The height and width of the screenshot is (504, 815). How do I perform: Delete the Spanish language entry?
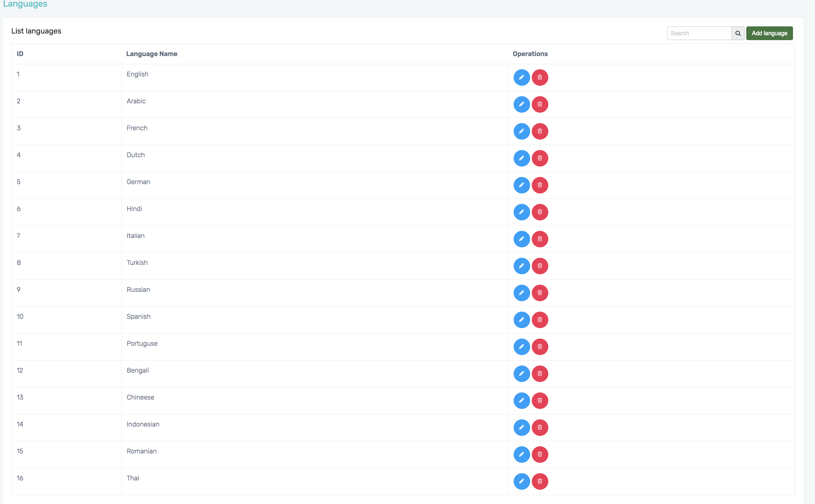[x=540, y=320]
